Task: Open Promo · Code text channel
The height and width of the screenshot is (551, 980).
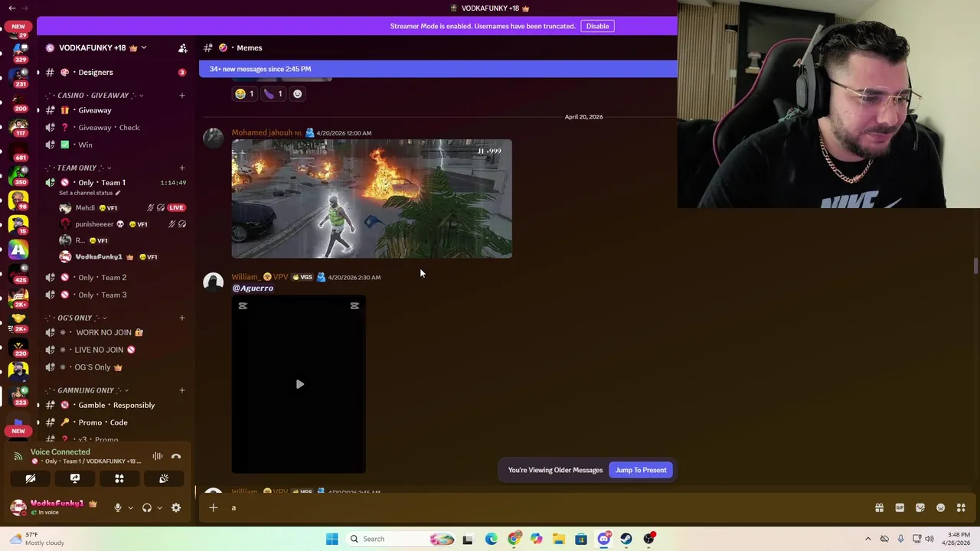Action: 115,422
